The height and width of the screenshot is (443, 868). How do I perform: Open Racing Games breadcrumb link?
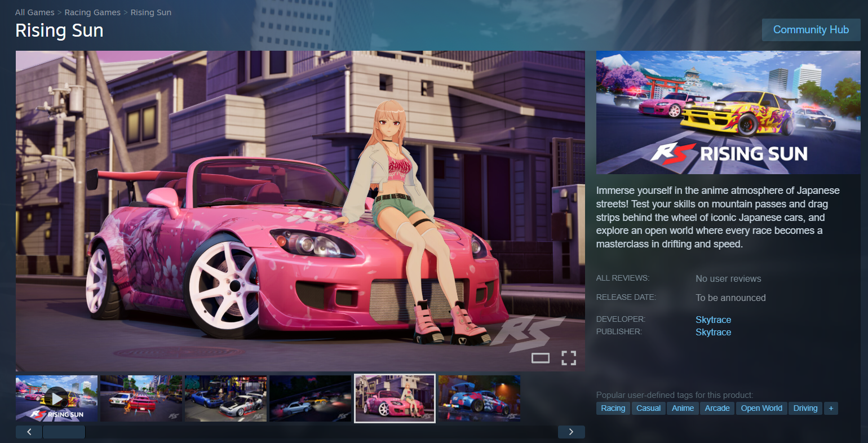click(92, 12)
